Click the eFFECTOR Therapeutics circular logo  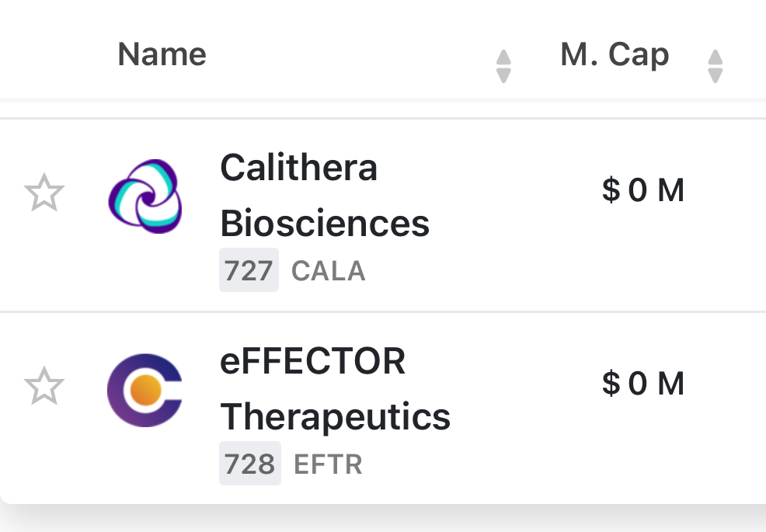[145, 389]
